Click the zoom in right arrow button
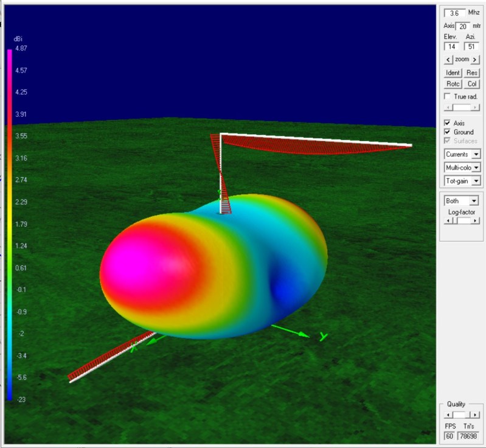The height and width of the screenshot is (448, 486). tap(476, 60)
